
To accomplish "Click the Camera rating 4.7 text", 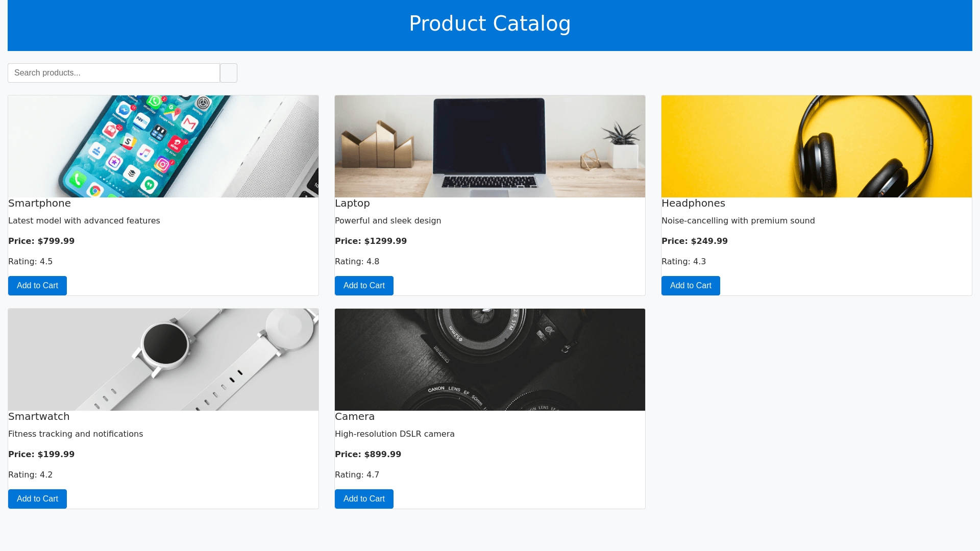I will (357, 474).
